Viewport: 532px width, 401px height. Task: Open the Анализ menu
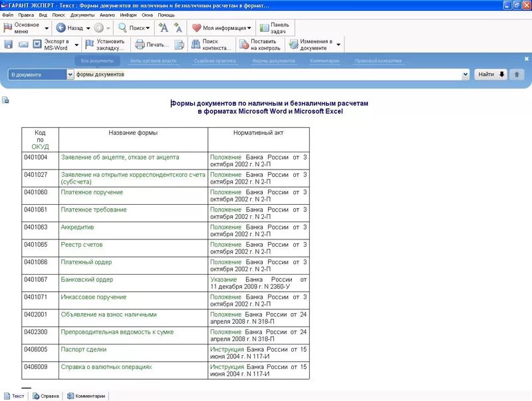[x=107, y=15]
